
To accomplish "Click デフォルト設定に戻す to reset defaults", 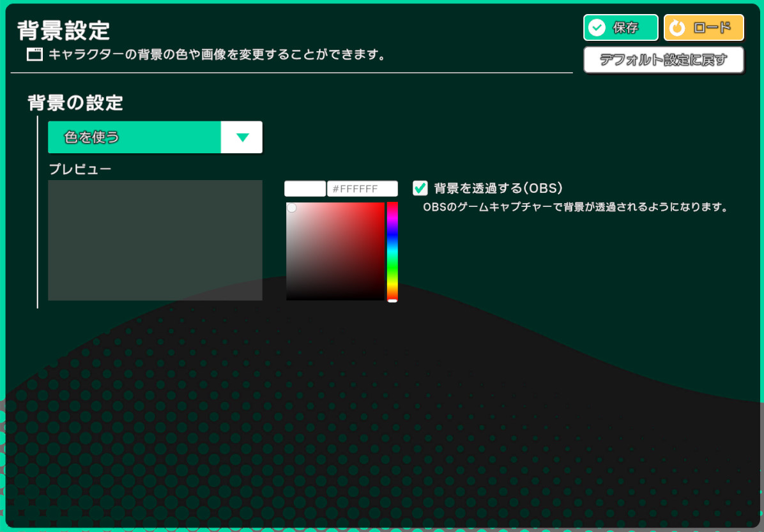I will click(663, 60).
